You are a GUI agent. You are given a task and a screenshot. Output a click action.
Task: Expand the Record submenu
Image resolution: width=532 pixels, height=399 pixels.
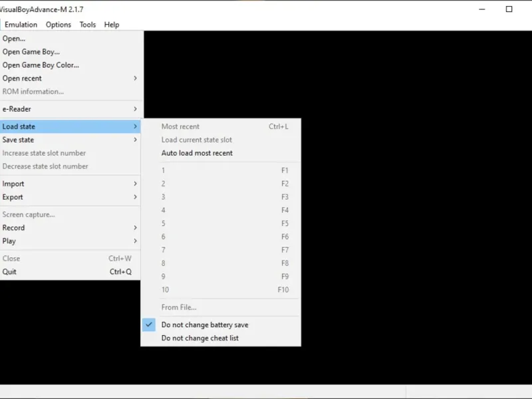point(70,227)
